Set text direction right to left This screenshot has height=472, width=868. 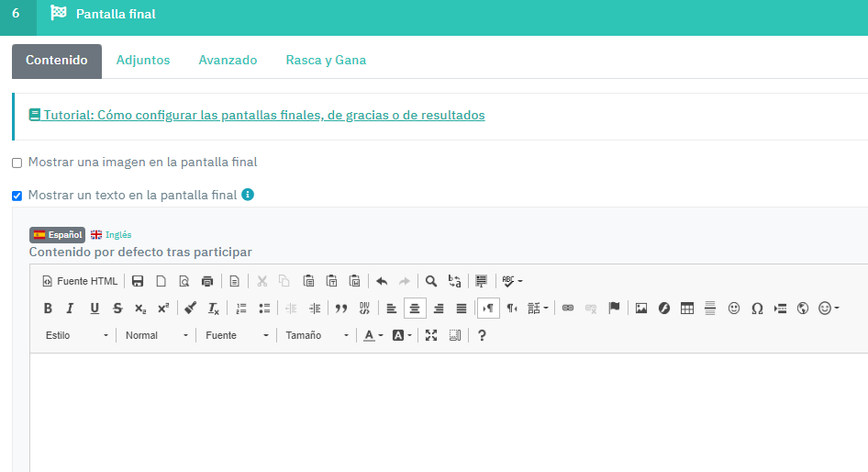click(x=511, y=308)
